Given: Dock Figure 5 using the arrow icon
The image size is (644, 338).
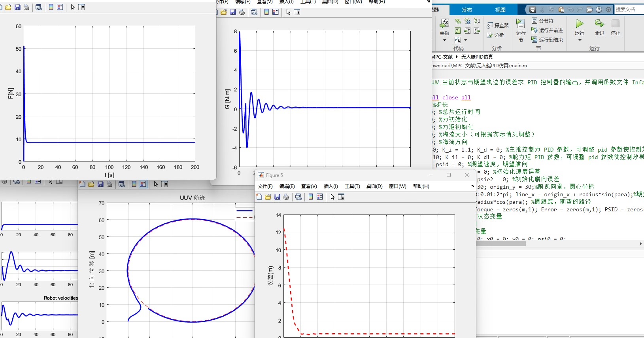Looking at the screenshot, I should pos(472,186).
